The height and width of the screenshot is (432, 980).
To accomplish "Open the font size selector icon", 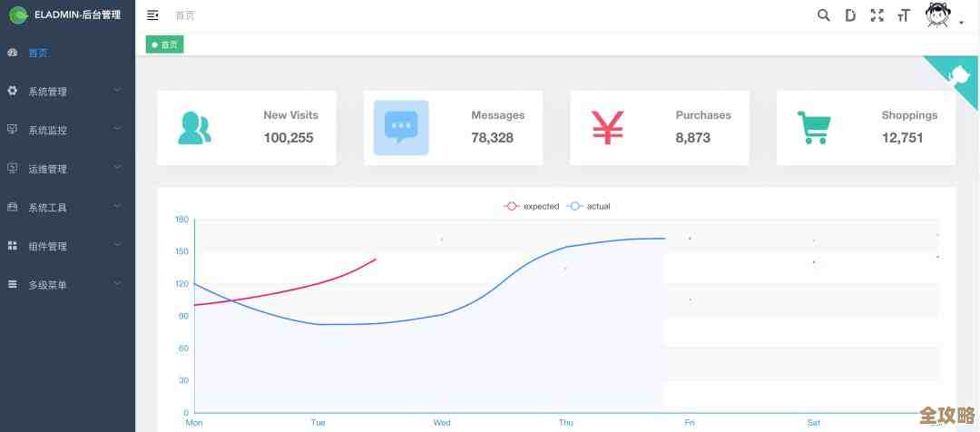I will click(903, 15).
